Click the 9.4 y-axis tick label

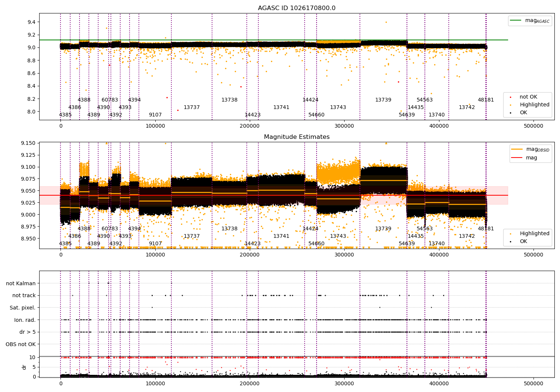click(31, 22)
